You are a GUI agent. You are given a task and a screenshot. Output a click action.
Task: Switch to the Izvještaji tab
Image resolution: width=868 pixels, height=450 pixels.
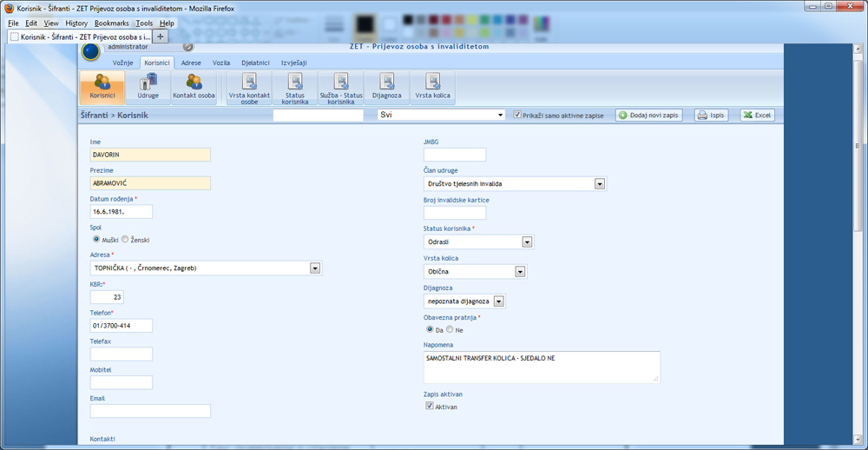(x=294, y=63)
